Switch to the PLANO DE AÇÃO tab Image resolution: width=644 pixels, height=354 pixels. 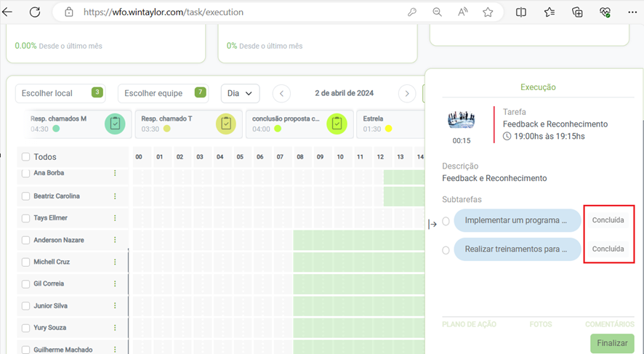[465, 324]
